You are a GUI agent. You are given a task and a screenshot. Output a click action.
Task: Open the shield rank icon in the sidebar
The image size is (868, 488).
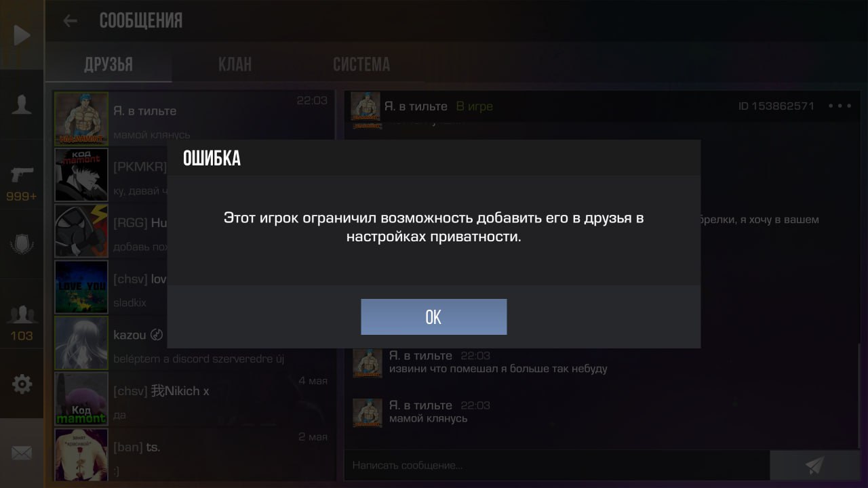click(x=22, y=244)
